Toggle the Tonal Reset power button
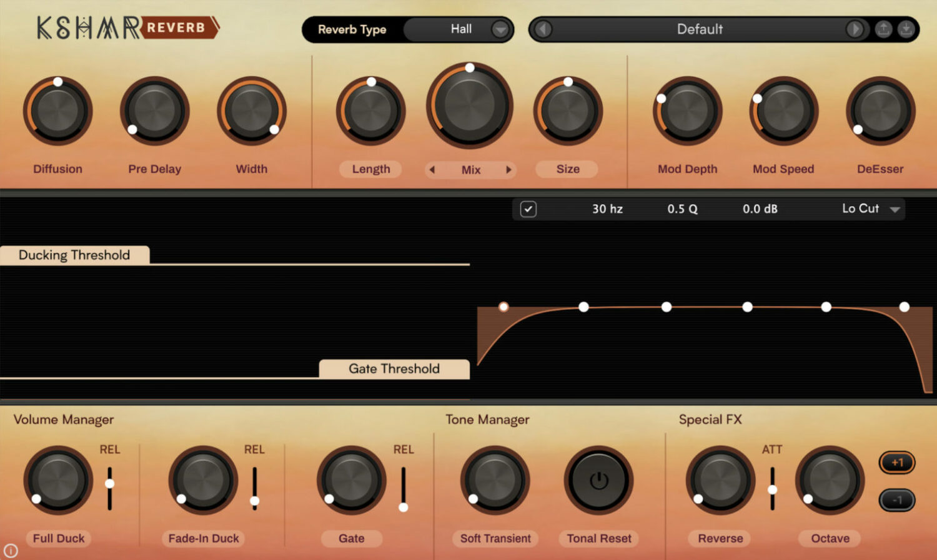The height and width of the screenshot is (560, 937). point(598,480)
